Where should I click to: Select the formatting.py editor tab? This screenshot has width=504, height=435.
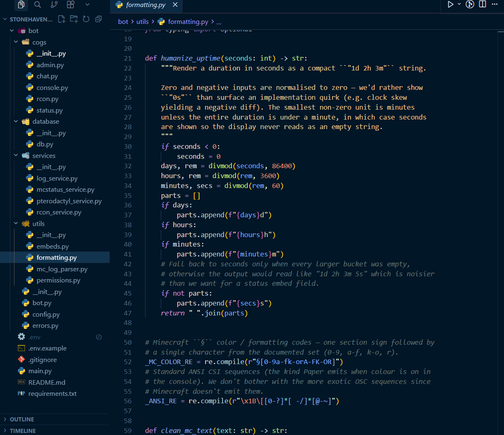coord(146,6)
